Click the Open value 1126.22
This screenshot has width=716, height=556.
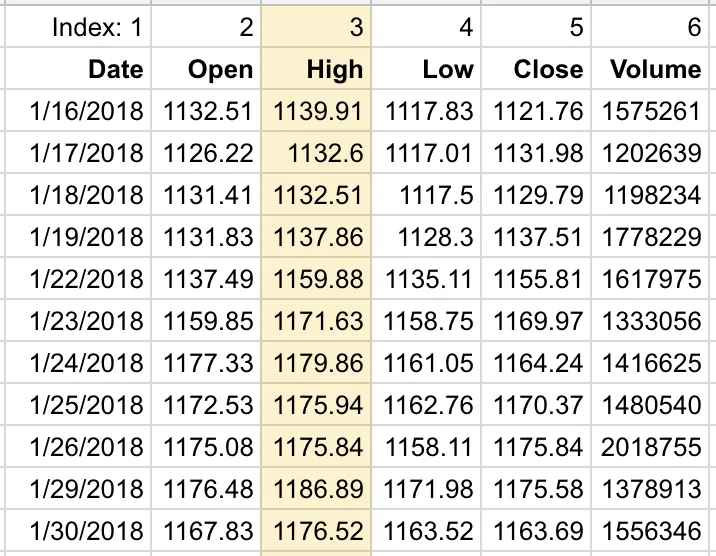pyautogui.click(x=208, y=153)
